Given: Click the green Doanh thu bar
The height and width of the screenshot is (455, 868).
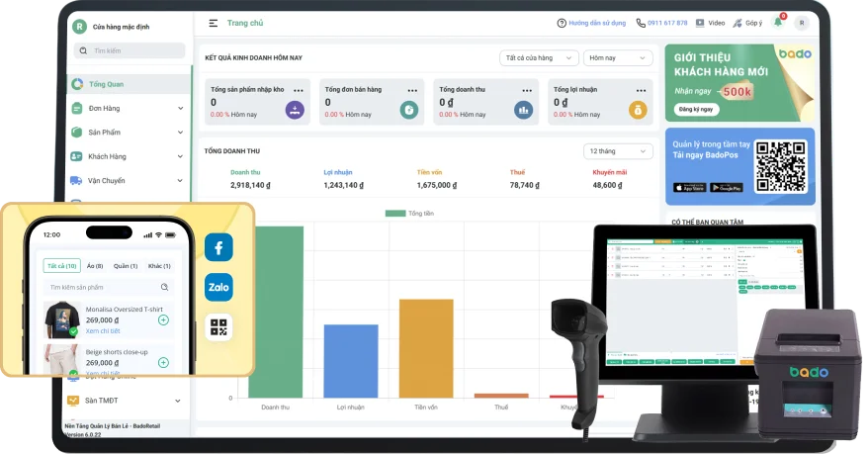Looking at the screenshot, I should point(276,313).
